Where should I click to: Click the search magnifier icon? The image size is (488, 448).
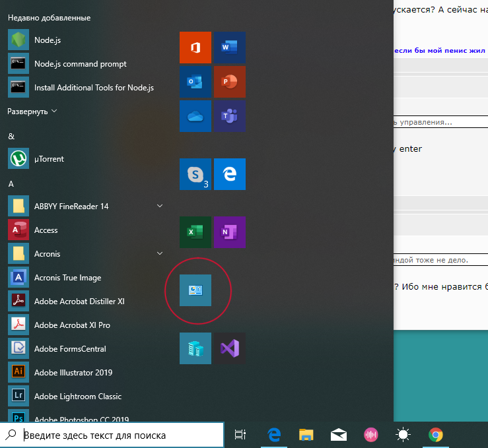11,435
